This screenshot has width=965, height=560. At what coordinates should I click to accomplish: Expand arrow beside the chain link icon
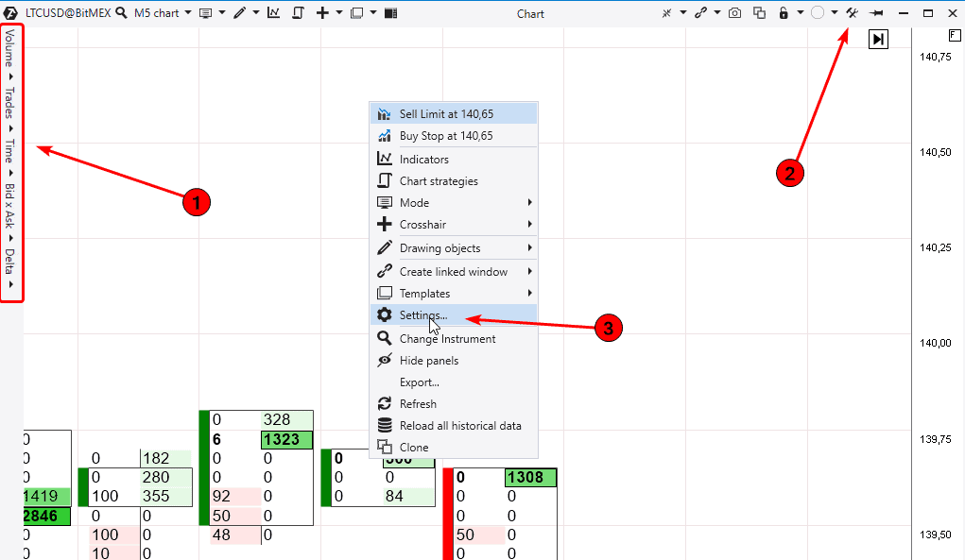(717, 13)
